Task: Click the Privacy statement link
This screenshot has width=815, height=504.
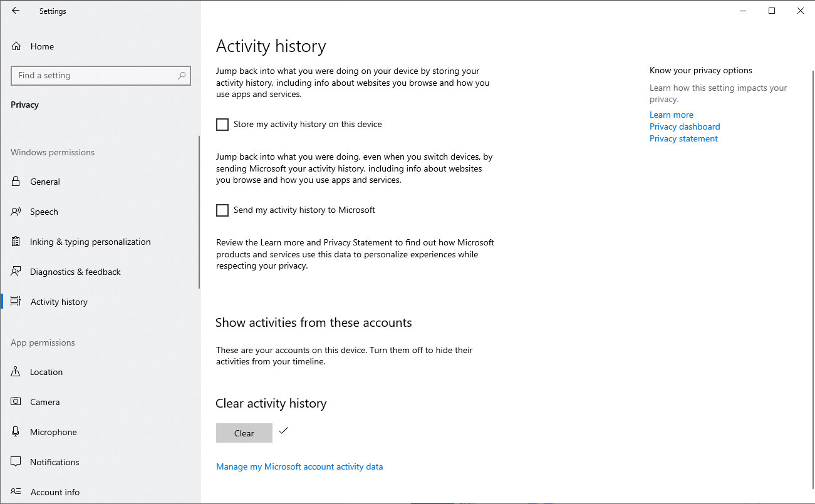Action: point(683,138)
